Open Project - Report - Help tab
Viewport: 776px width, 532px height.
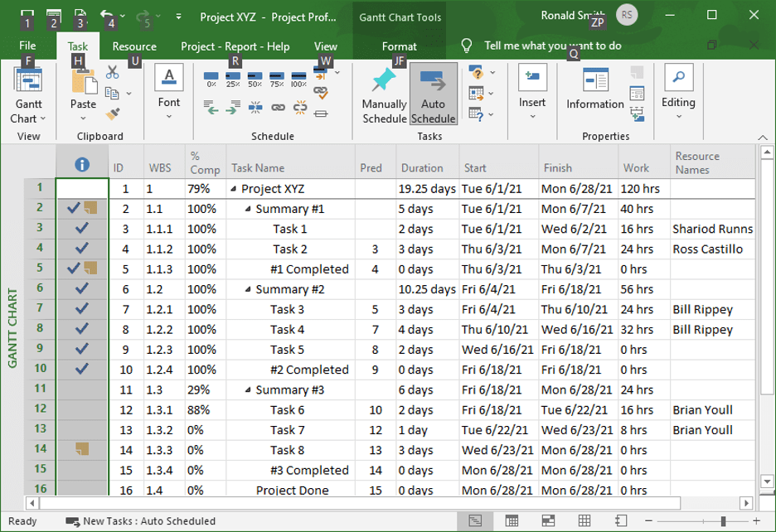pyautogui.click(x=235, y=46)
